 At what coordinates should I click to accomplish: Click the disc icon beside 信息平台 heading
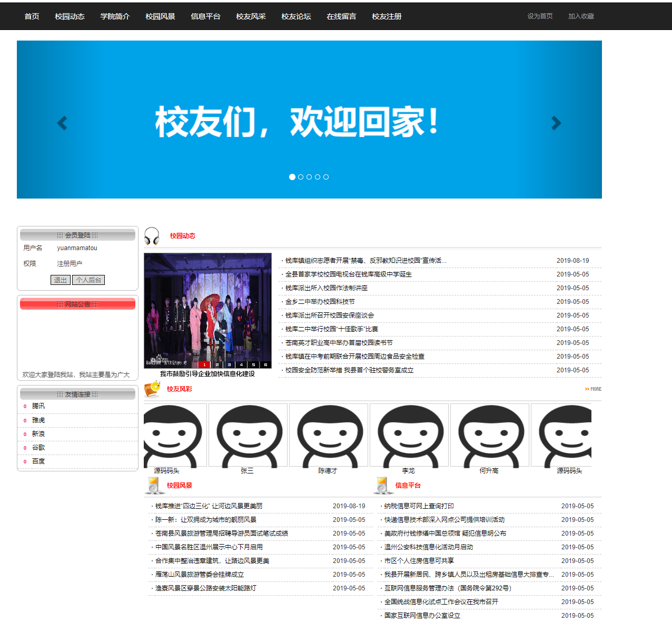coord(381,486)
